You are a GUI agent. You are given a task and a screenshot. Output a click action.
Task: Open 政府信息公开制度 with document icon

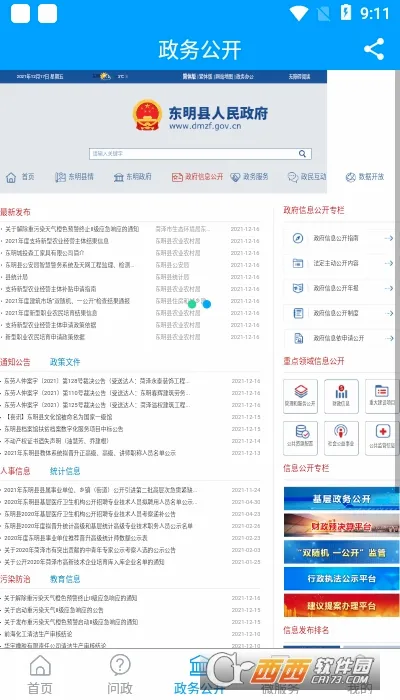click(x=339, y=313)
